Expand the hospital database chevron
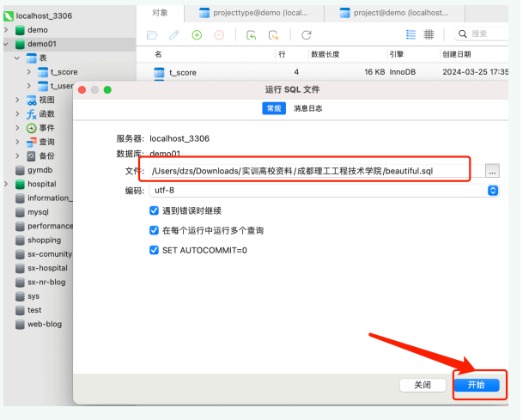 click(6, 184)
